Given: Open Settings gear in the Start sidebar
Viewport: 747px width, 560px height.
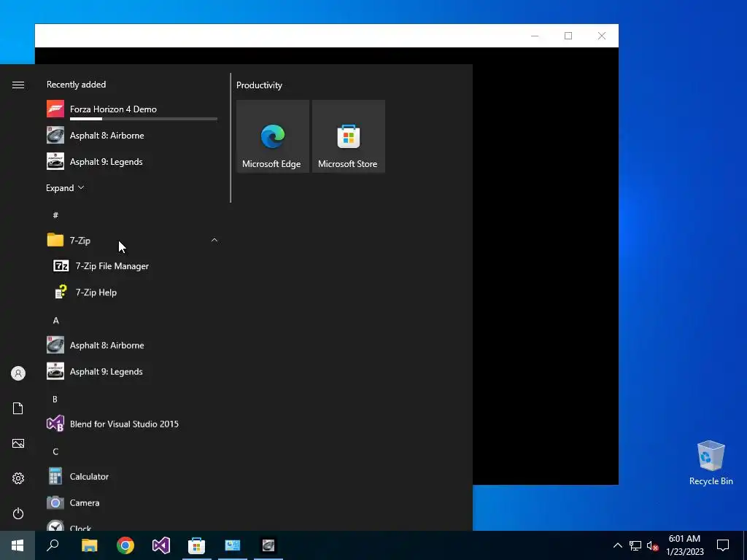Looking at the screenshot, I should (x=18, y=478).
